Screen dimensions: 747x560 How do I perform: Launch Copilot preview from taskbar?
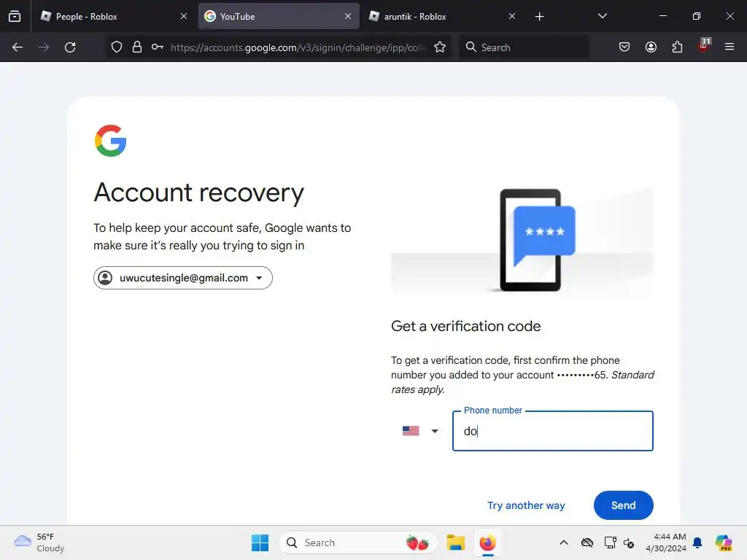click(x=724, y=542)
